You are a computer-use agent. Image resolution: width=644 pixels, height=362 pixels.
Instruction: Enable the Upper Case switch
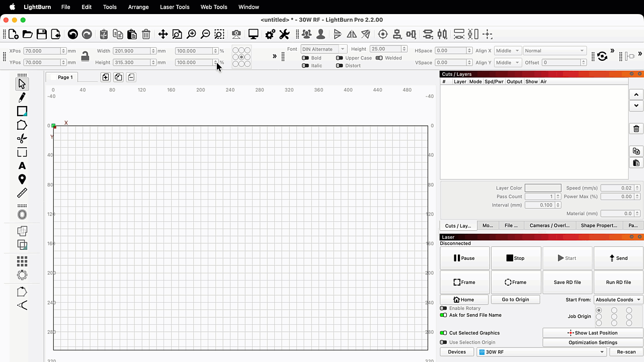(x=339, y=58)
